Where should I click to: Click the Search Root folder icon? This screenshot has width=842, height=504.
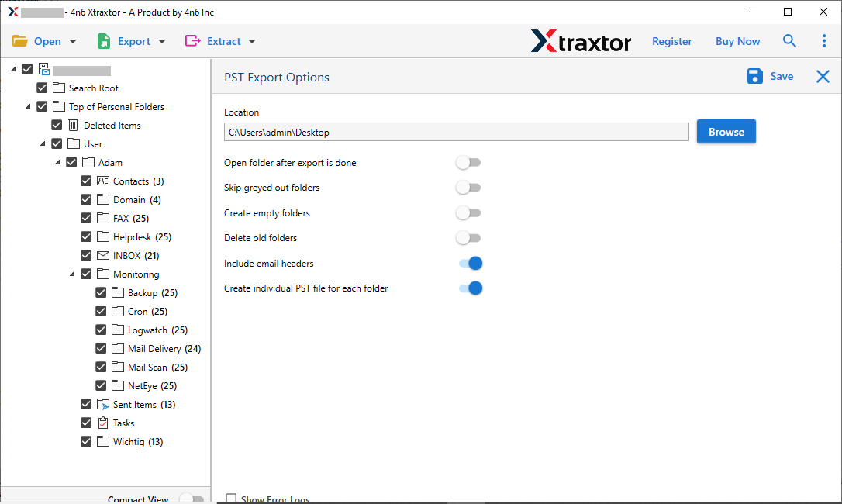click(59, 88)
